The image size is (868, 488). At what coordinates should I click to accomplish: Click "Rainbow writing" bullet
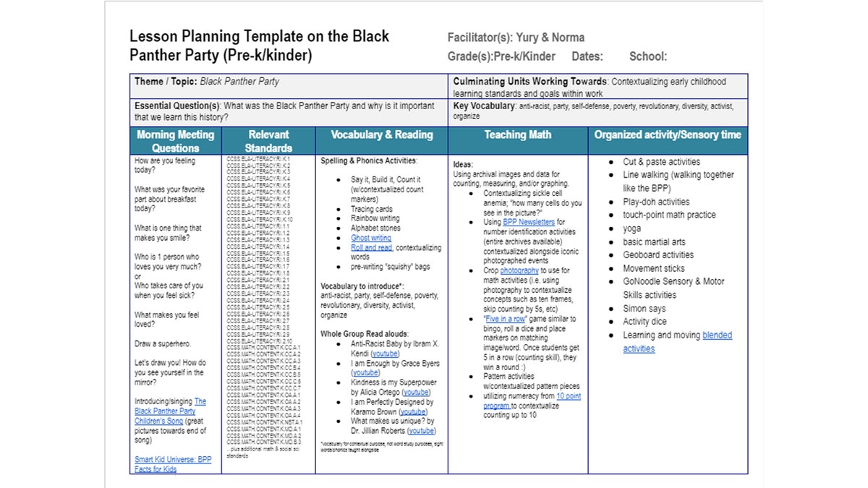pyautogui.click(x=375, y=218)
